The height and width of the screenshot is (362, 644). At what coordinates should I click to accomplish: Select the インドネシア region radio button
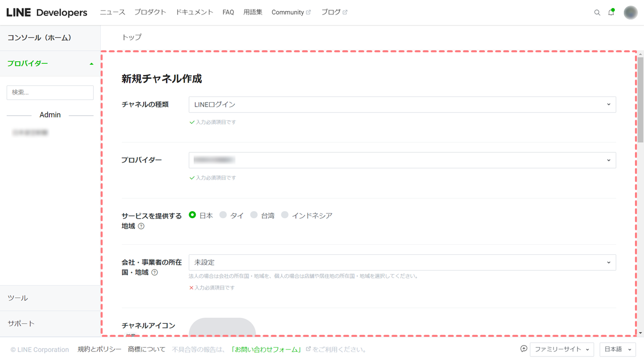285,215
